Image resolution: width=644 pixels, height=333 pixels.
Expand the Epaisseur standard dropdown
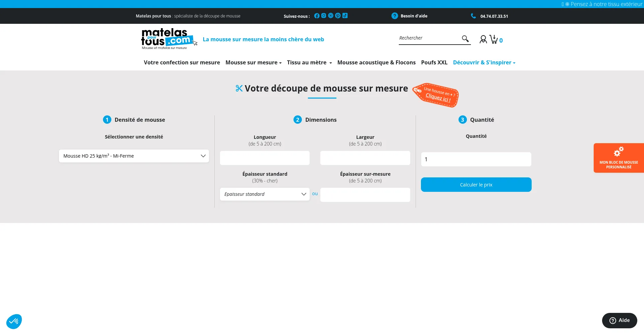[x=265, y=194]
